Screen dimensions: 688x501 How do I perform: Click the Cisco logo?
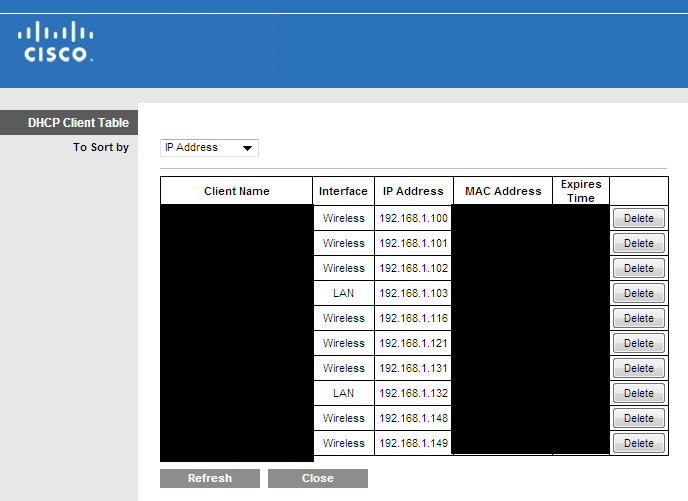[x=55, y=41]
